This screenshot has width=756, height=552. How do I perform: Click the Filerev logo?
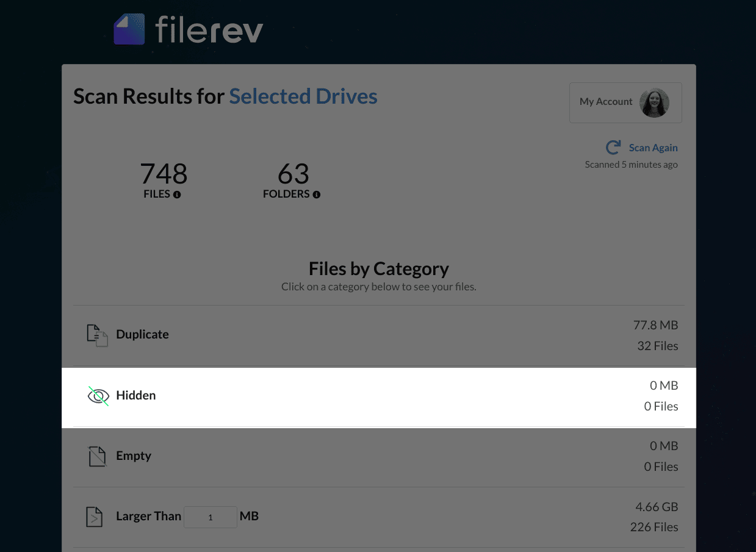(x=187, y=28)
